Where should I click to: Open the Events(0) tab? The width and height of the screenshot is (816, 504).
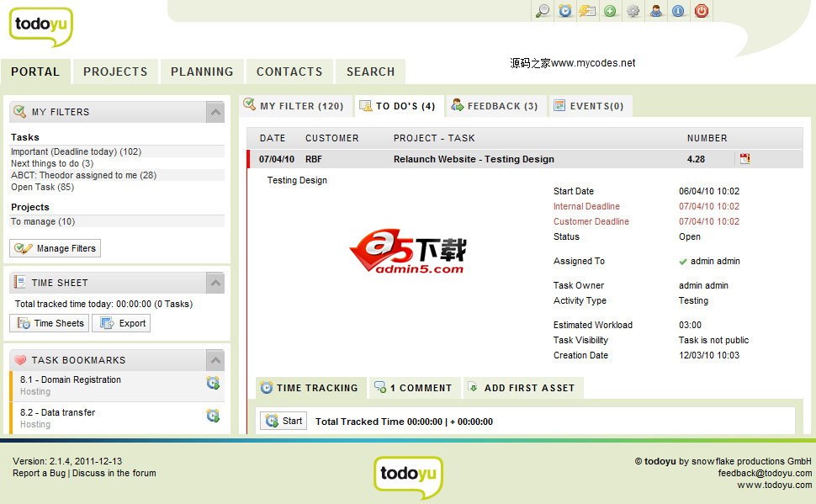coord(590,106)
